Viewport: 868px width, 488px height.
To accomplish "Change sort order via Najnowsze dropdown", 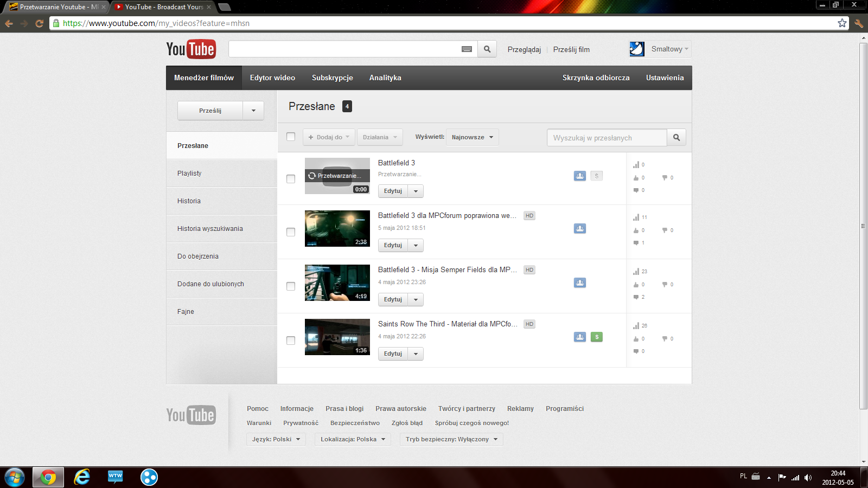I will point(473,137).
